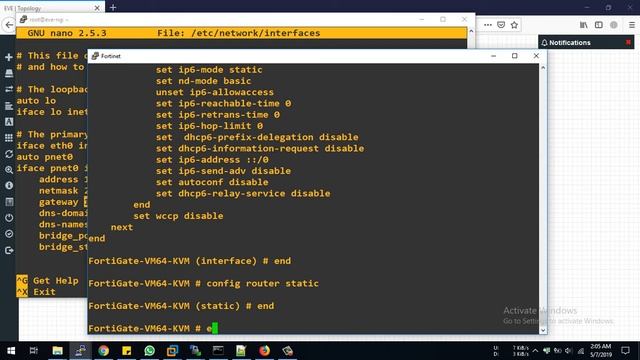Open Firefox page actions ellipsis menu
Viewport: 640px width, 360px height.
(488, 25)
